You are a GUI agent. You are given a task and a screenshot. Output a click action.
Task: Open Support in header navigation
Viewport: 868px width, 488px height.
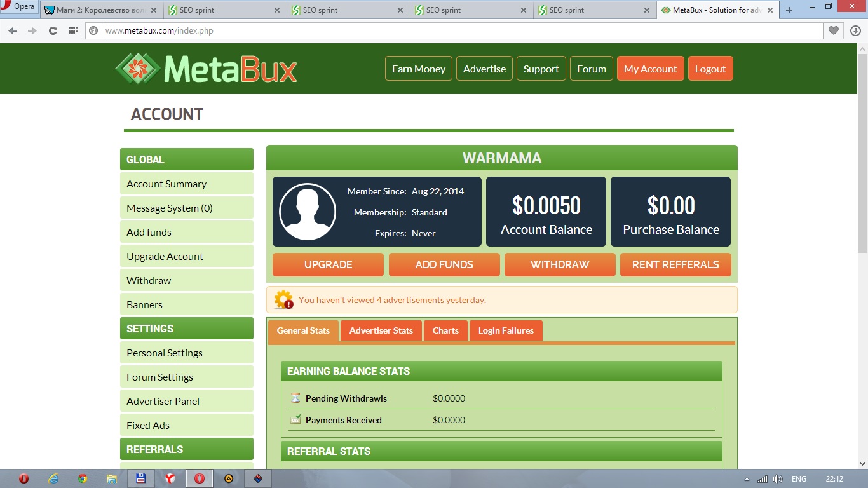coord(541,69)
